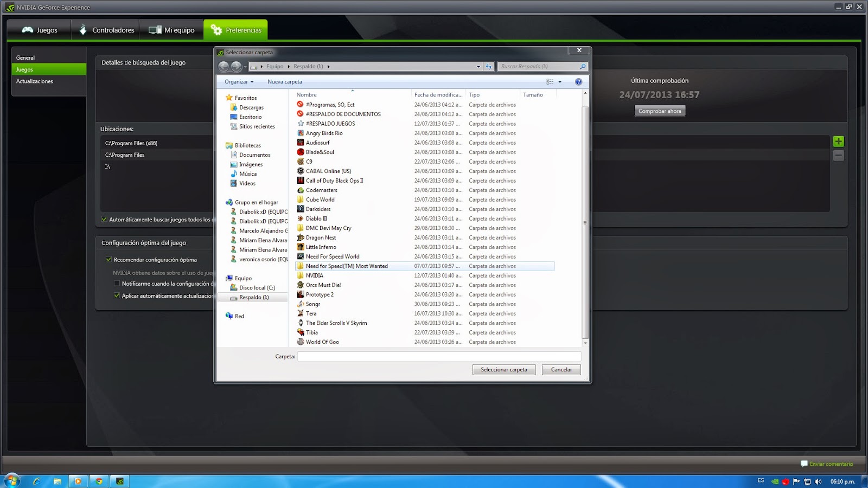Switch to the Mi equipo tab

171,30
